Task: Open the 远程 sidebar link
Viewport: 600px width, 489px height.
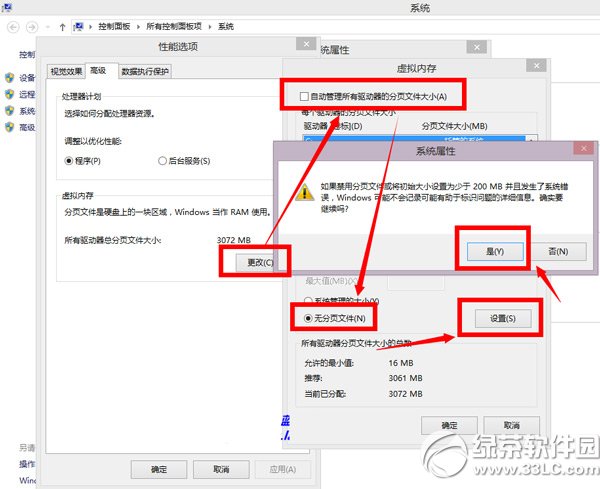Action: pyautogui.click(x=27, y=95)
